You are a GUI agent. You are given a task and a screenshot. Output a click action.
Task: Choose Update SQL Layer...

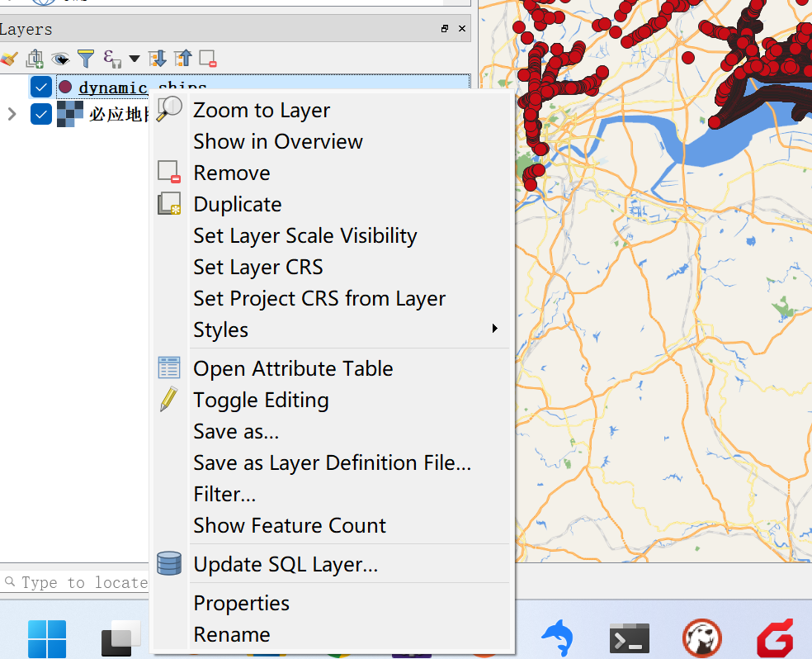(x=332, y=564)
